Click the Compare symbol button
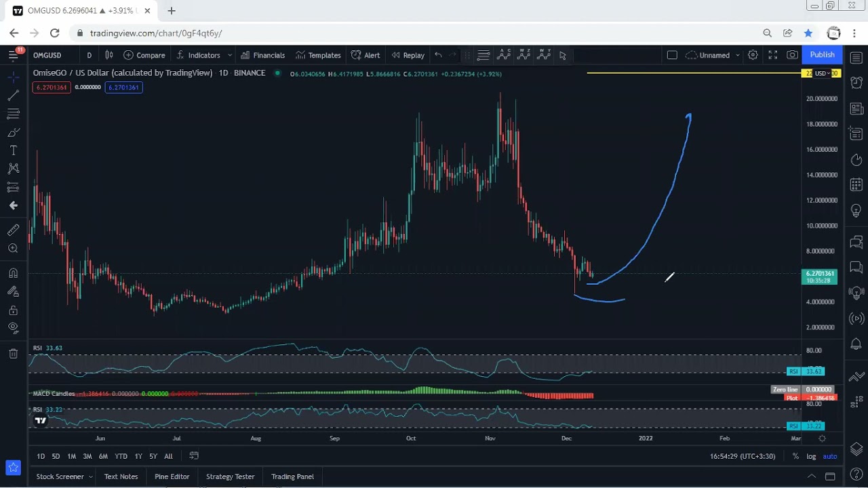Viewport: 868px width, 488px height. 144,55
